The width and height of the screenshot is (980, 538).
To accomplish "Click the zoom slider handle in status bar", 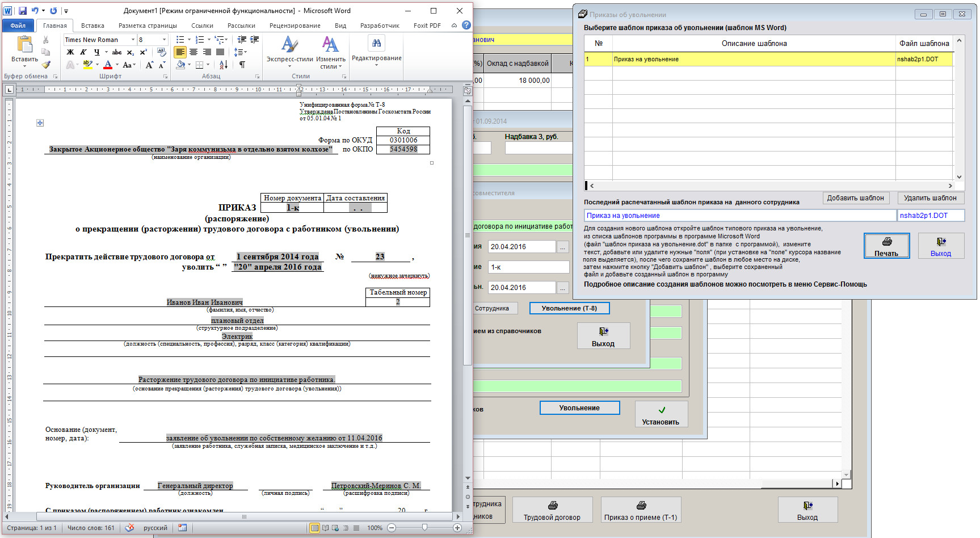I will [424, 528].
